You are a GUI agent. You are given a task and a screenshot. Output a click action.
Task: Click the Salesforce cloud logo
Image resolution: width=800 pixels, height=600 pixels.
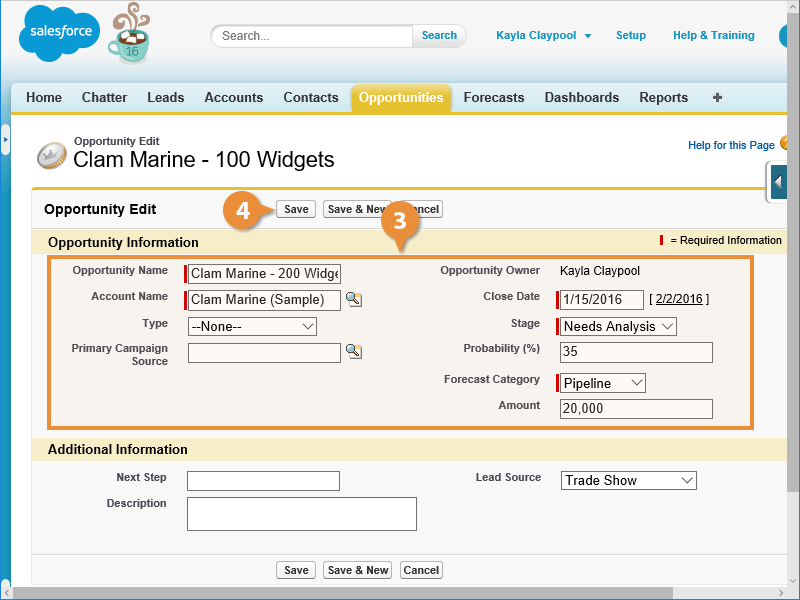click(x=59, y=35)
